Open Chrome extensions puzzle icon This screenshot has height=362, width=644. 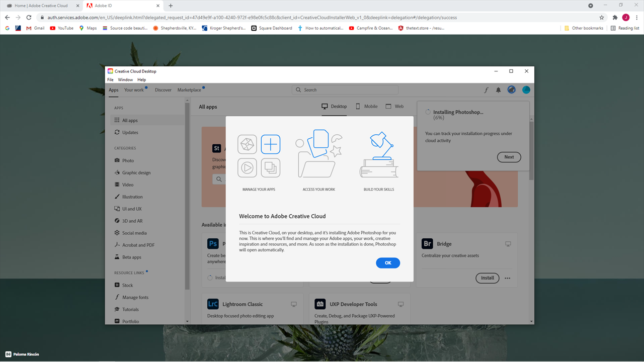[x=615, y=17]
